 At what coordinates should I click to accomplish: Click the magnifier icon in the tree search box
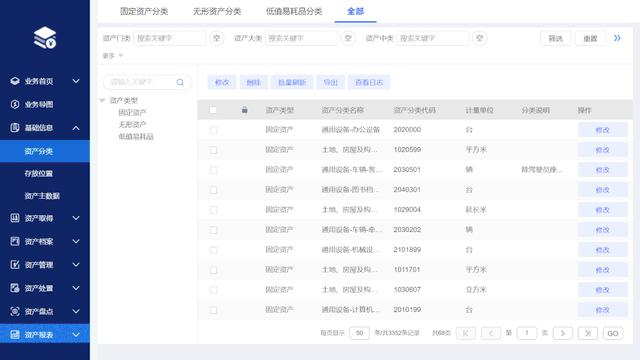[x=180, y=82]
